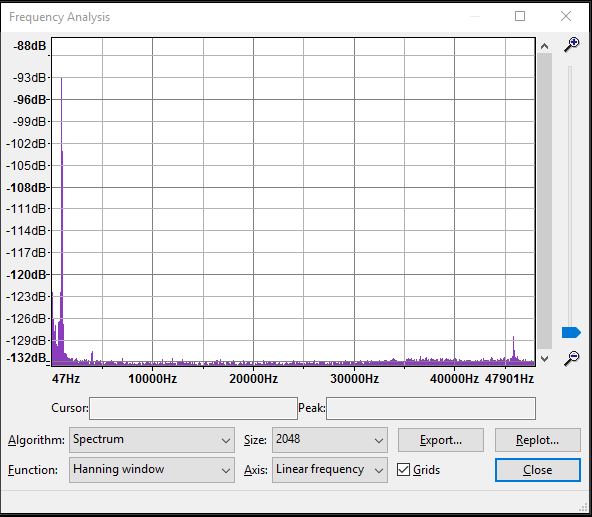The width and height of the screenshot is (592, 517).
Task: Minimize the Frequency Analysis window
Action: coord(475,16)
